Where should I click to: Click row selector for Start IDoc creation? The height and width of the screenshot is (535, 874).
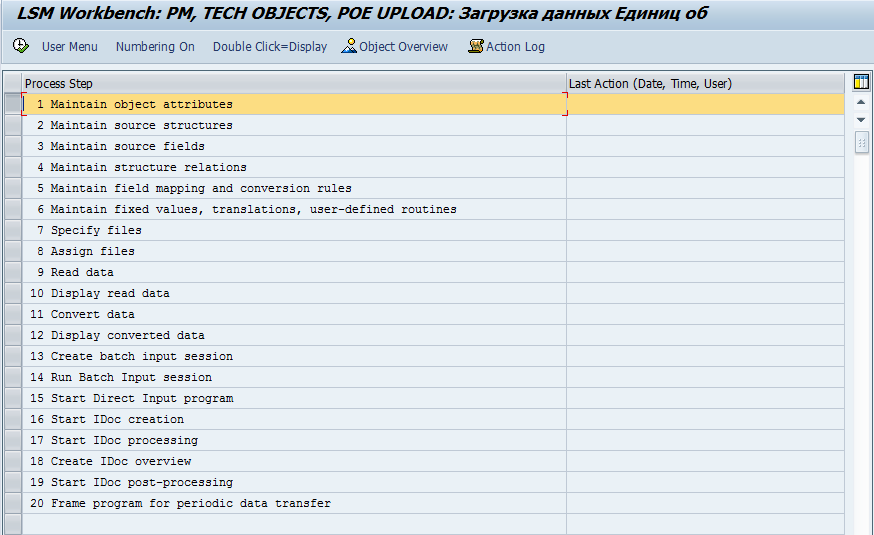pos(13,419)
